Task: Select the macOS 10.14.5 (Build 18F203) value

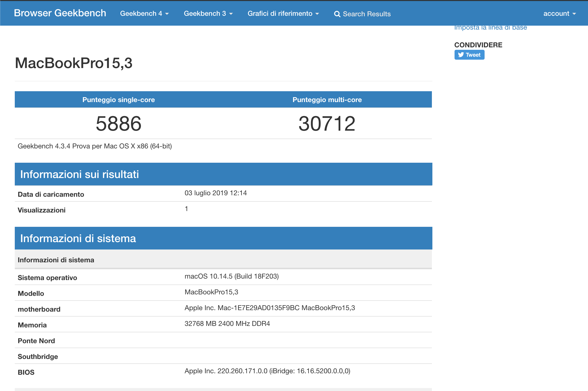Action: pyautogui.click(x=232, y=276)
